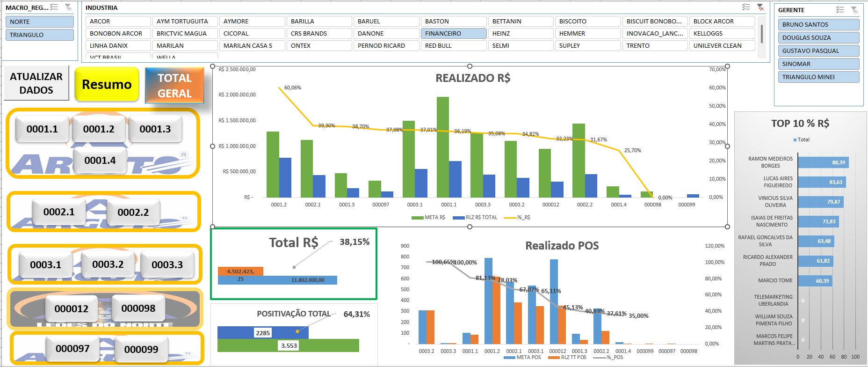
Task: Click the RAMON MEDEIROS BORGES bar 88,39
Action: [x=823, y=162]
